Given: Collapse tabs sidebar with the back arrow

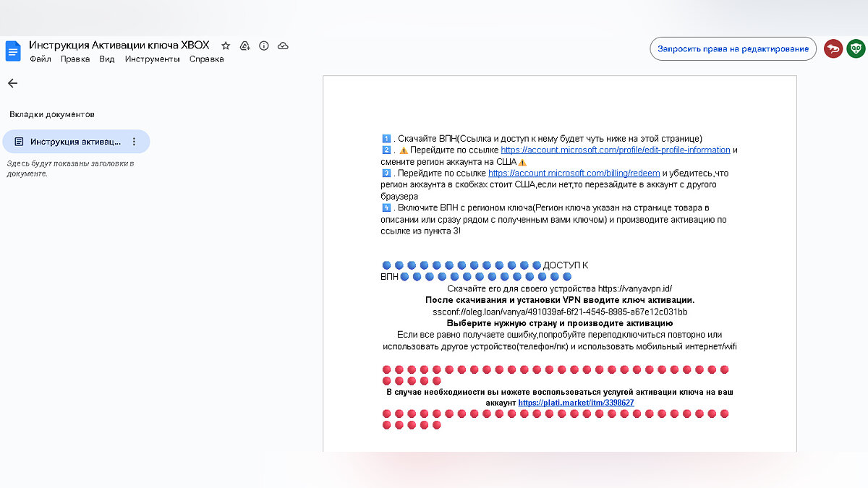Looking at the screenshot, I should [x=12, y=83].
